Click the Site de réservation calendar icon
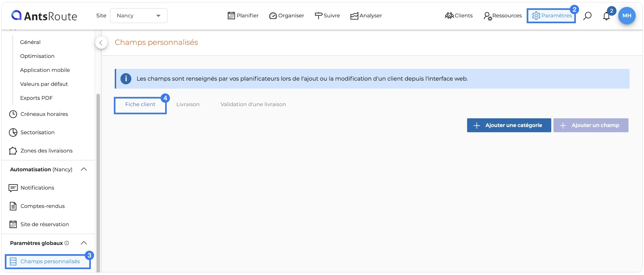Screen dimensions: 644x275 click(x=13, y=224)
